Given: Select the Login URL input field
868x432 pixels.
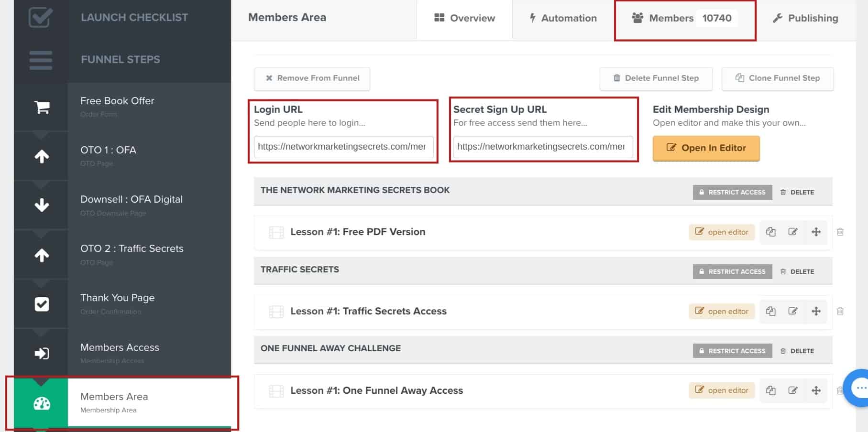Looking at the screenshot, I should point(342,147).
